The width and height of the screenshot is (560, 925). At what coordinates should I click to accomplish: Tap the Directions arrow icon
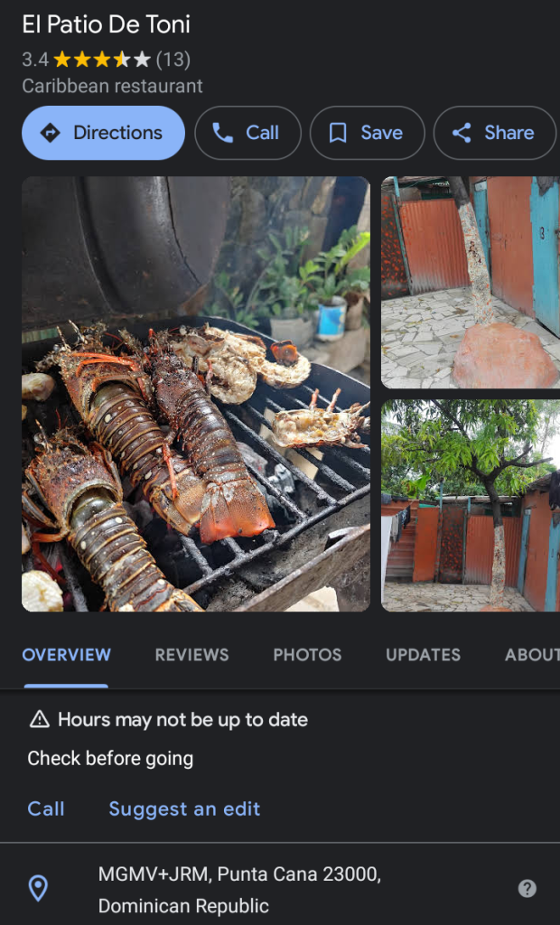point(51,133)
